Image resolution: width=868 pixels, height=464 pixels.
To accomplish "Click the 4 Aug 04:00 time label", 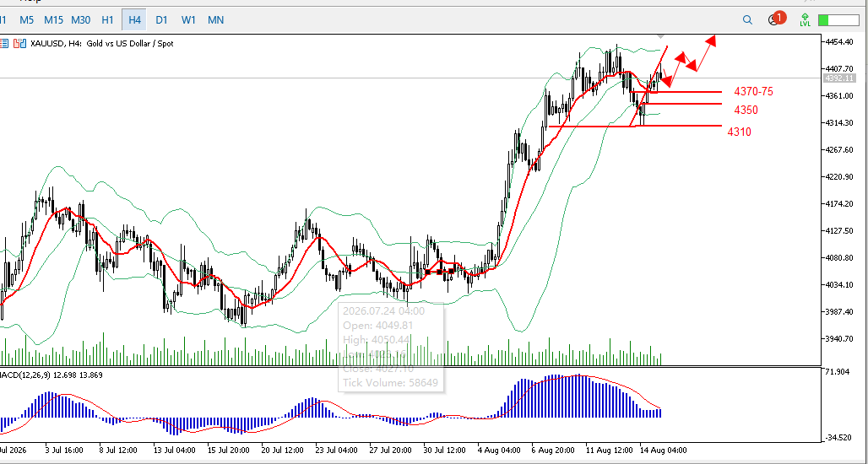I will click(x=501, y=451).
